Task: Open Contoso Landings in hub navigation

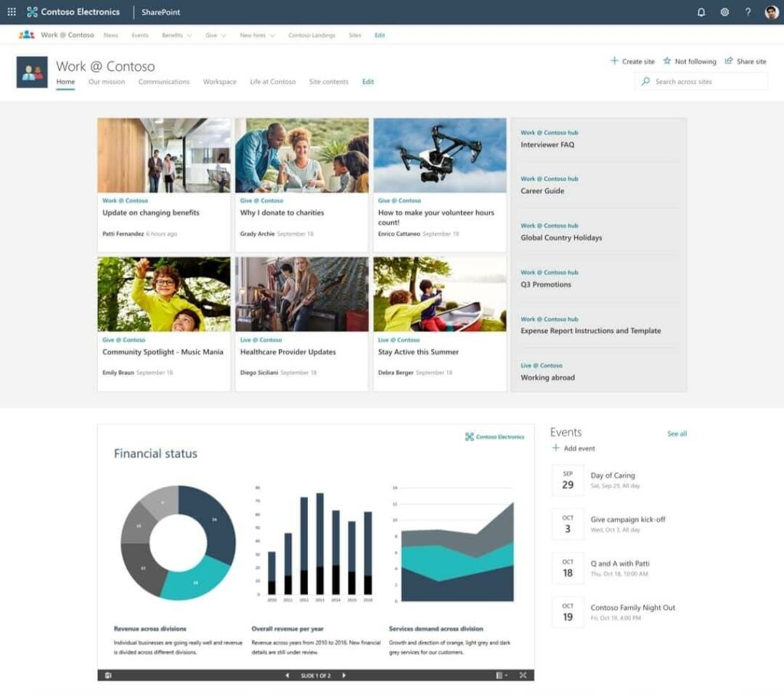Action: coord(312,35)
